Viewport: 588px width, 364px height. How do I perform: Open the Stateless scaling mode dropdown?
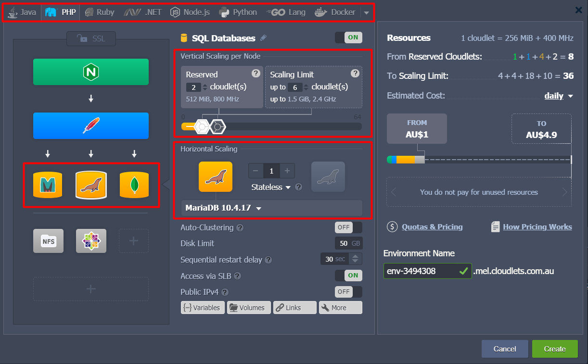[271, 187]
